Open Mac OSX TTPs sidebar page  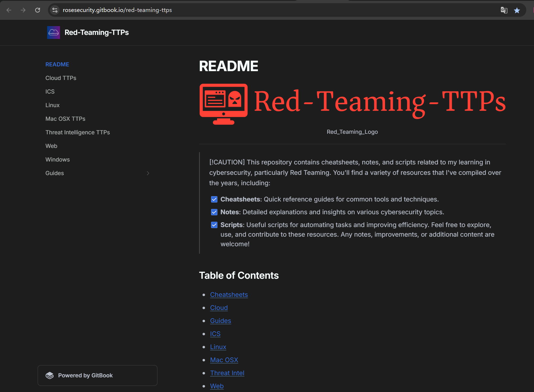point(65,119)
